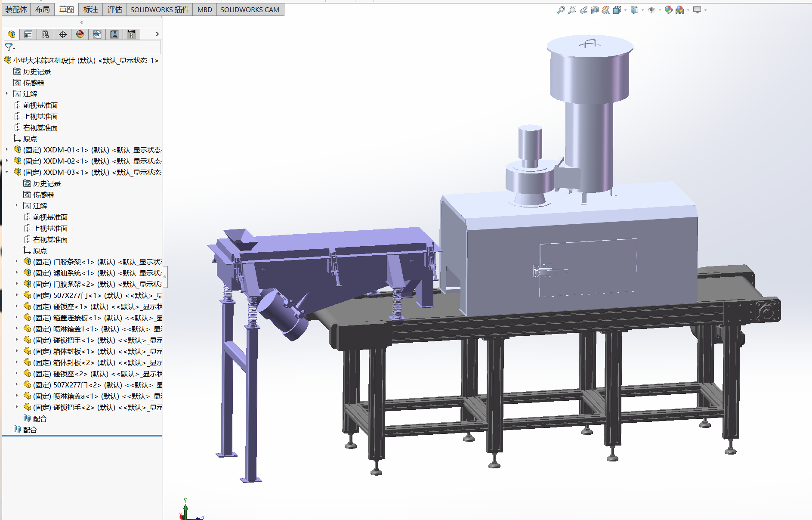Open the CAM tools drill bit tab

pos(132,34)
